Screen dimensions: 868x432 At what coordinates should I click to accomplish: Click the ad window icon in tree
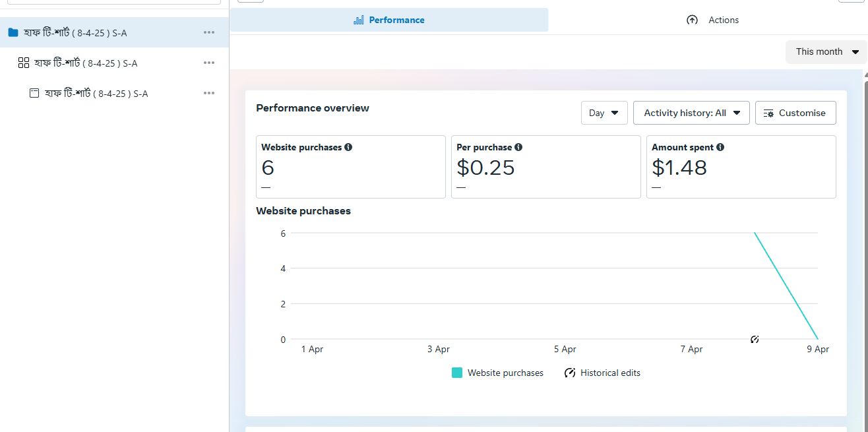point(34,93)
